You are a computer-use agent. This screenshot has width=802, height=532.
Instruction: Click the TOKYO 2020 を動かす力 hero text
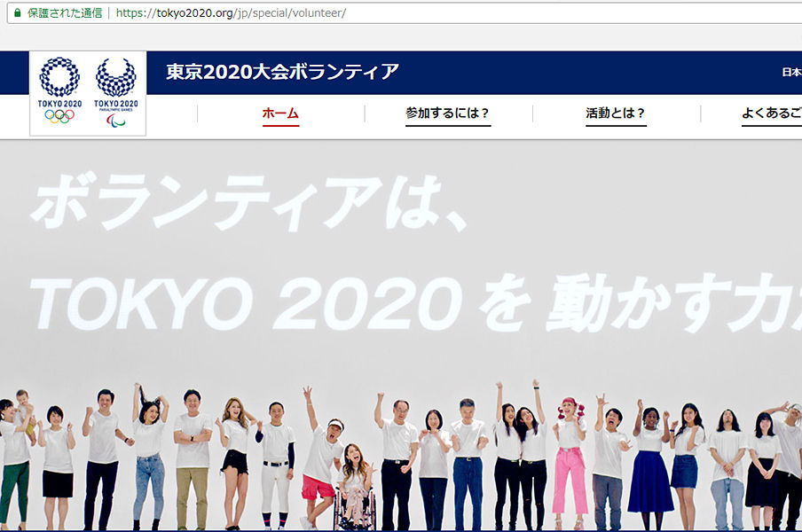coord(415,303)
